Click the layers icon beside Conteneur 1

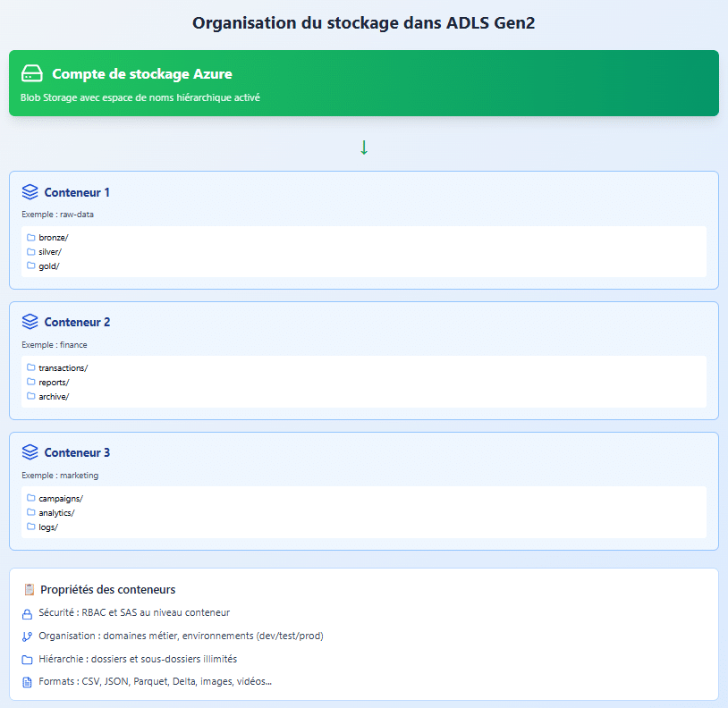(x=30, y=192)
